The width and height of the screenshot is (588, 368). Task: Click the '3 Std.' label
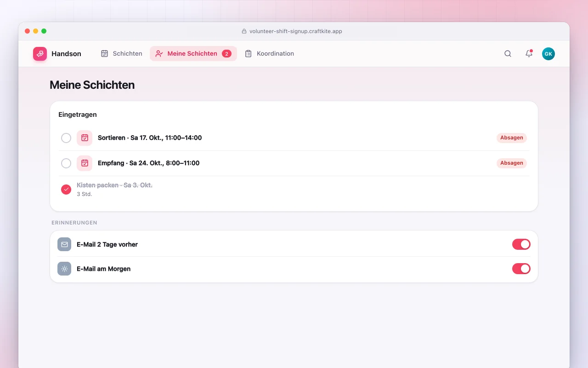pyautogui.click(x=85, y=194)
